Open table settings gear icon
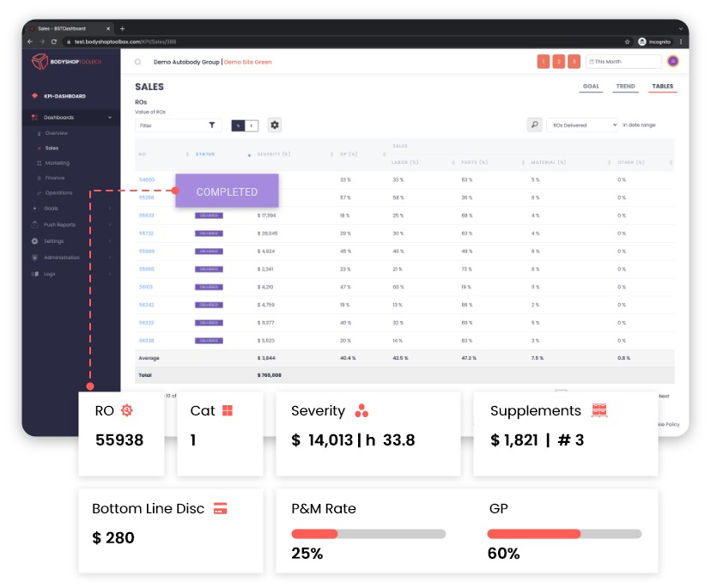 tap(275, 125)
